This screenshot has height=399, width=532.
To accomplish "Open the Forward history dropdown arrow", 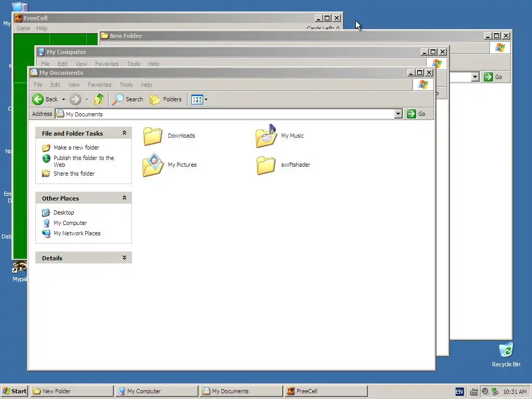I will coord(87,99).
